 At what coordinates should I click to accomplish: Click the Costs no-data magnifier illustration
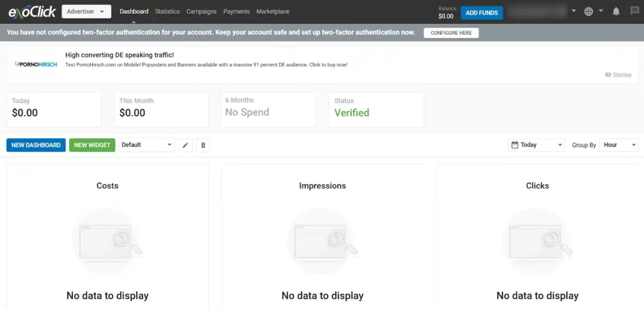108,242
